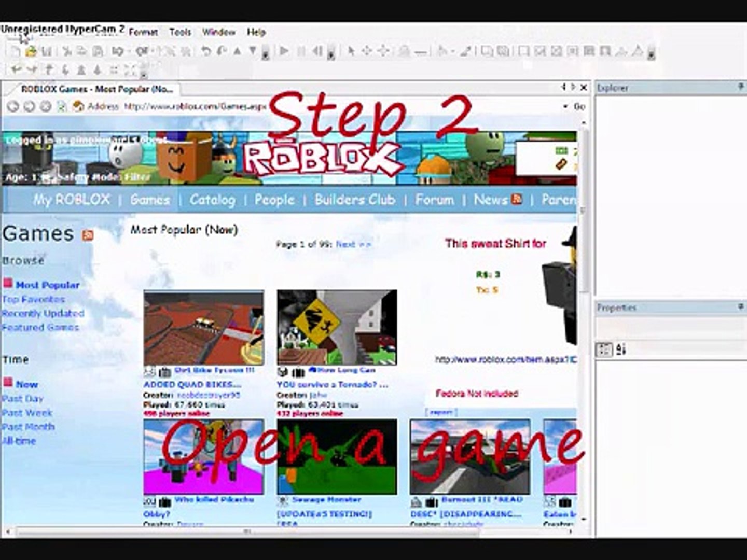Click the Group parts overlapping-squares icon
The image size is (747, 560).
487,51
